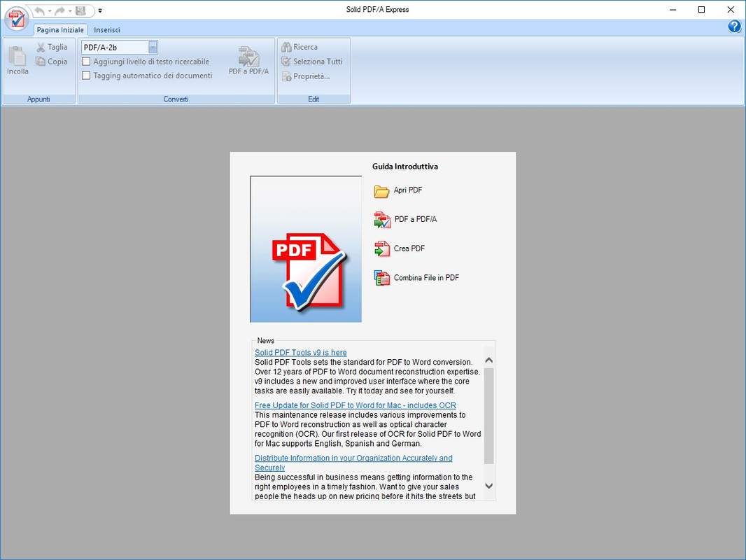Click the Ricerca binoculars icon

coord(286,47)
